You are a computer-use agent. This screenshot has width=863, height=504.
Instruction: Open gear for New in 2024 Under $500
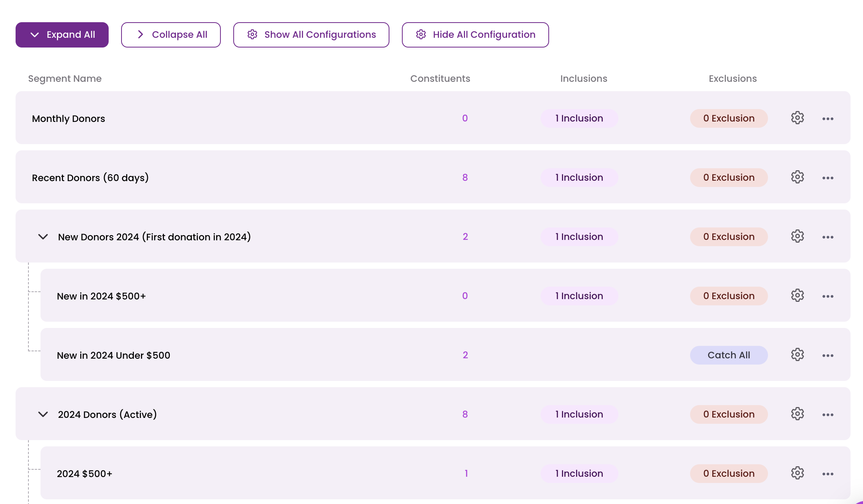click(797, 355)
